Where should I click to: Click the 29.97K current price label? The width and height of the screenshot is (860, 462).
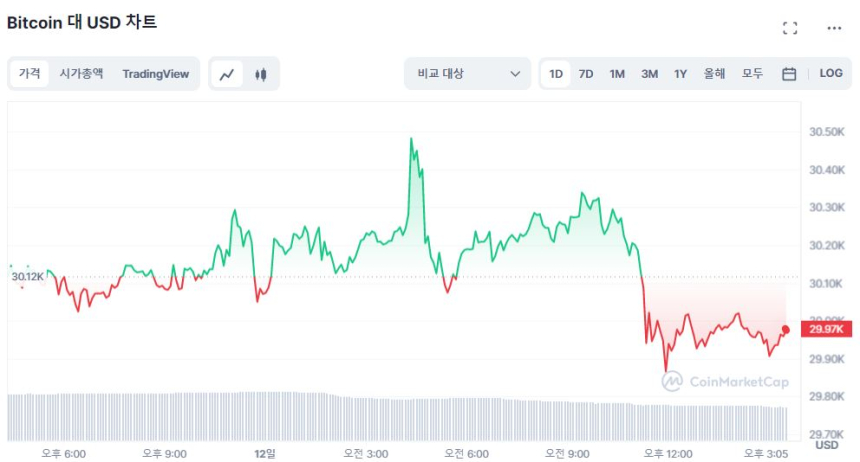coord(825,329)
